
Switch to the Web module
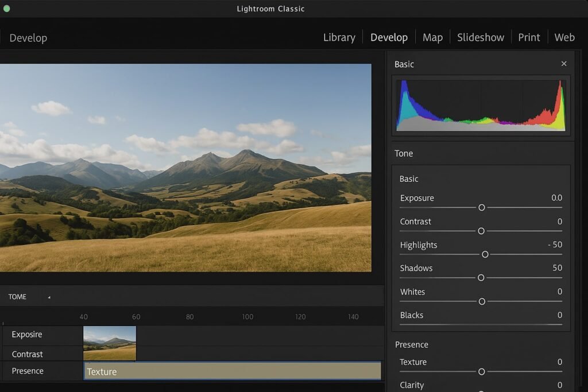pyautogui.click(x=564, y=37)
